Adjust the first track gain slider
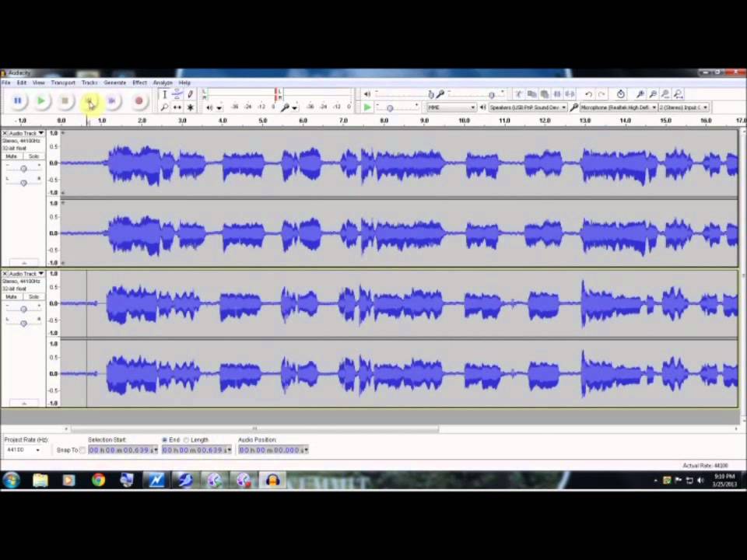The width and height of the screenshot is (747, 560). point(23,169)
